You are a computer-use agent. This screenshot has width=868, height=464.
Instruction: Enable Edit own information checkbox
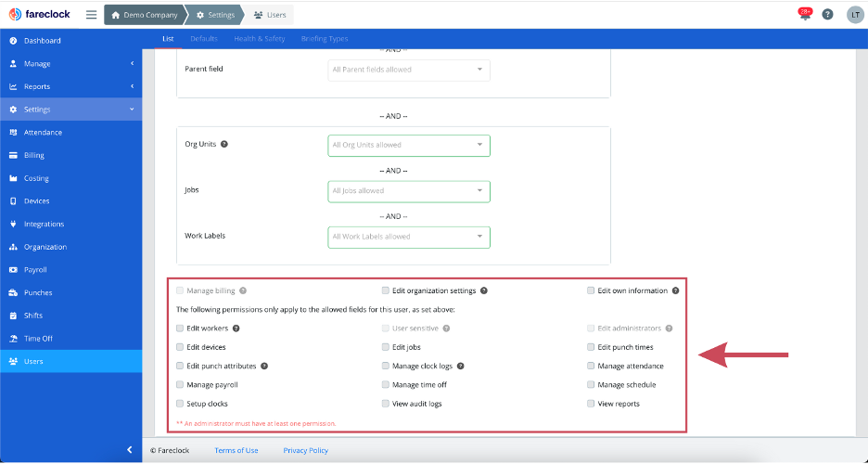591,290
